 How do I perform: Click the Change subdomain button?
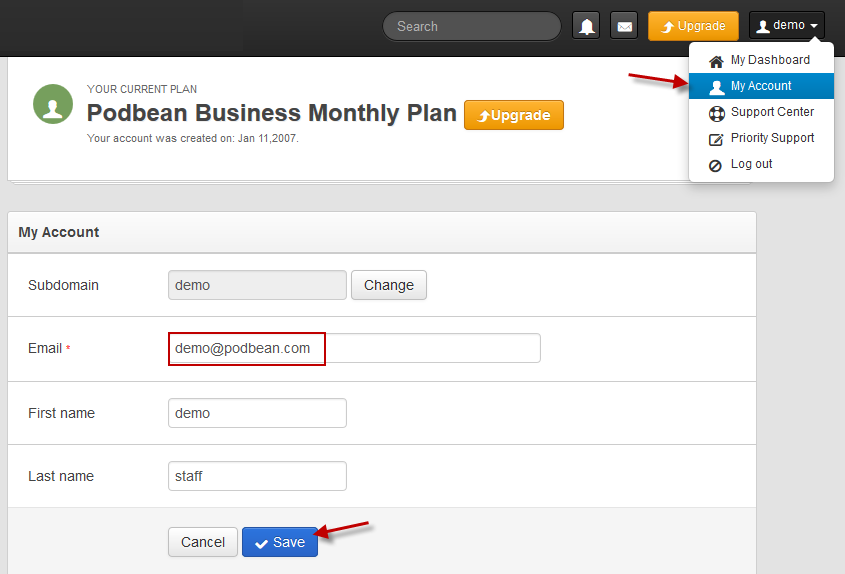pyautogui.click(x=389, y=285)
